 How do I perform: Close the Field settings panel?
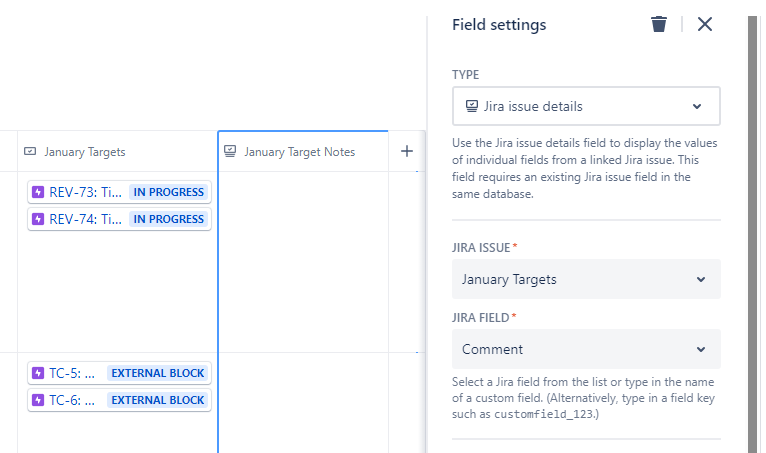click(x=704, y=24)
